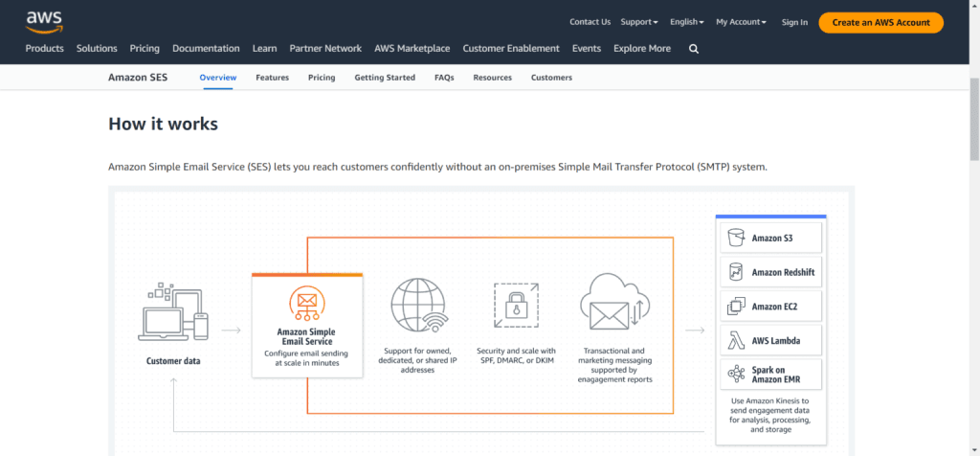Click the Sign In link
Viewport: 980px width, 456px height.
[794, 22]
